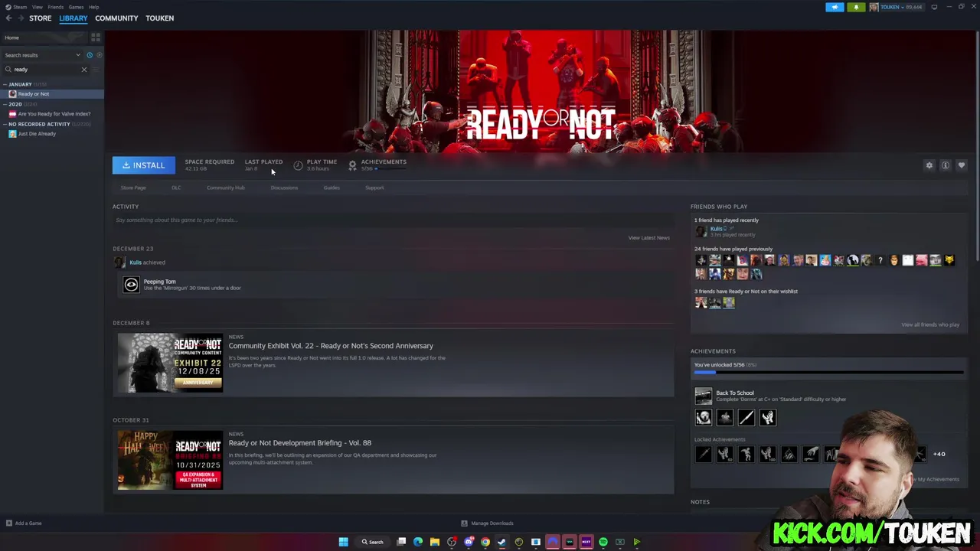Open Kulis profile from activity feed

pyautogui.click(x=136, y=262)
